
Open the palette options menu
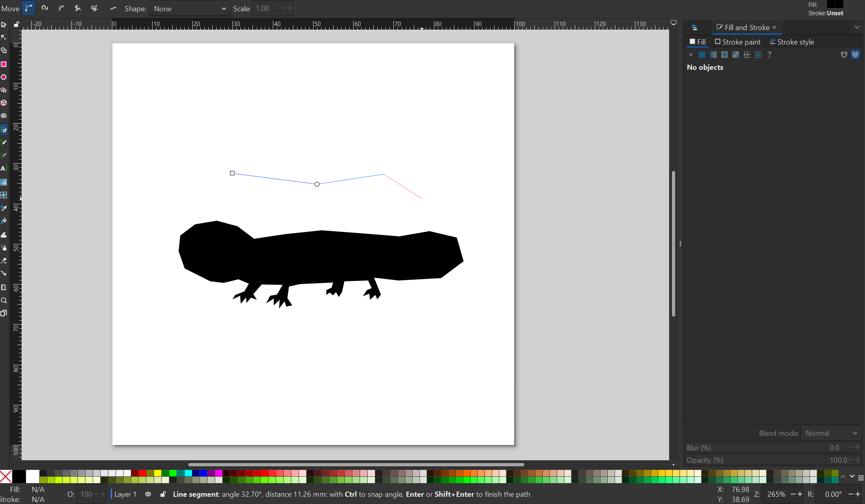tap(861, 478)
